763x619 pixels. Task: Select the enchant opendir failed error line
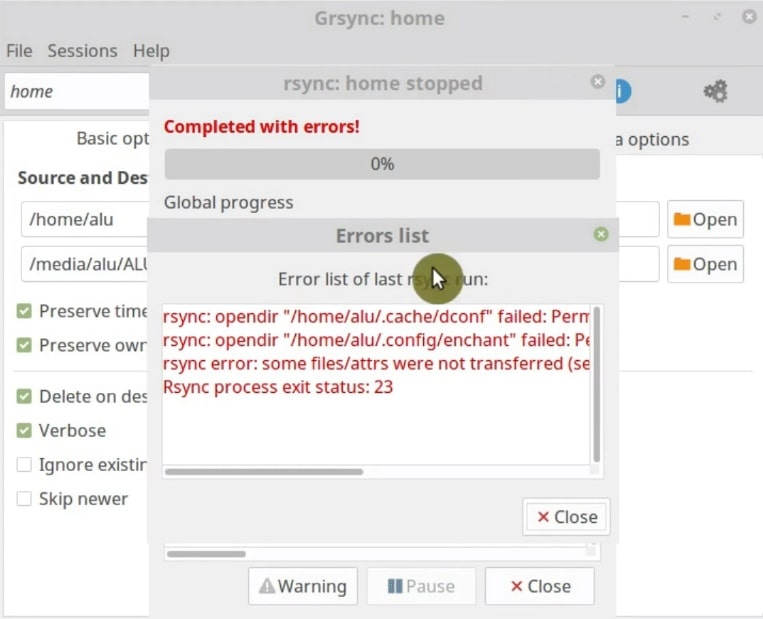pyautogui.click(x=376, y=340)
